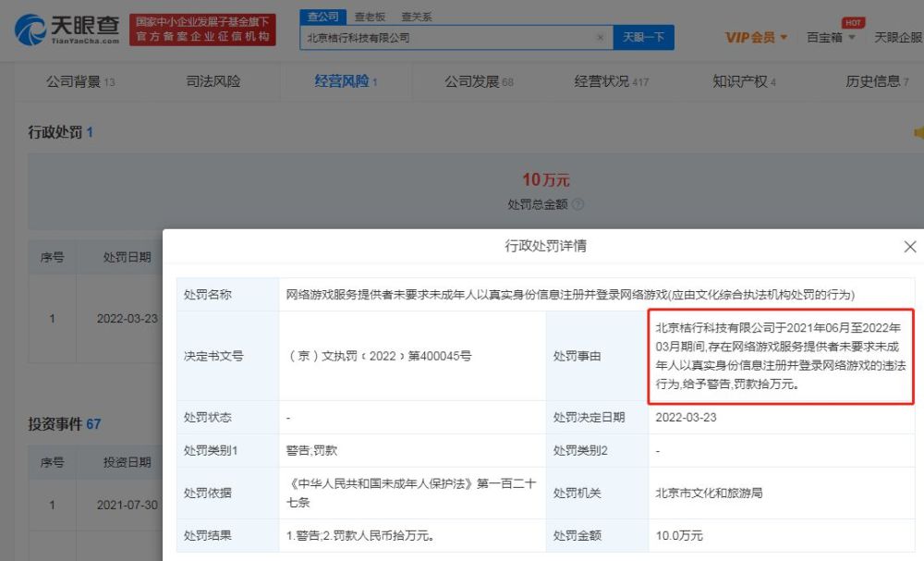Click the 处罚结果 text 1.警告;2.罚款人民币拾万元
The image size is (924, 561).
coord(360,536)
